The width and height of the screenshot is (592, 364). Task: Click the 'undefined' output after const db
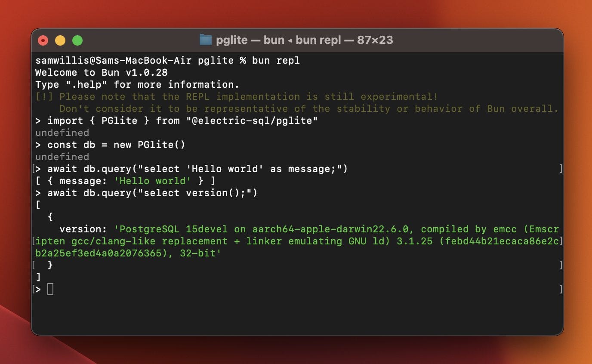click(62, 157)
